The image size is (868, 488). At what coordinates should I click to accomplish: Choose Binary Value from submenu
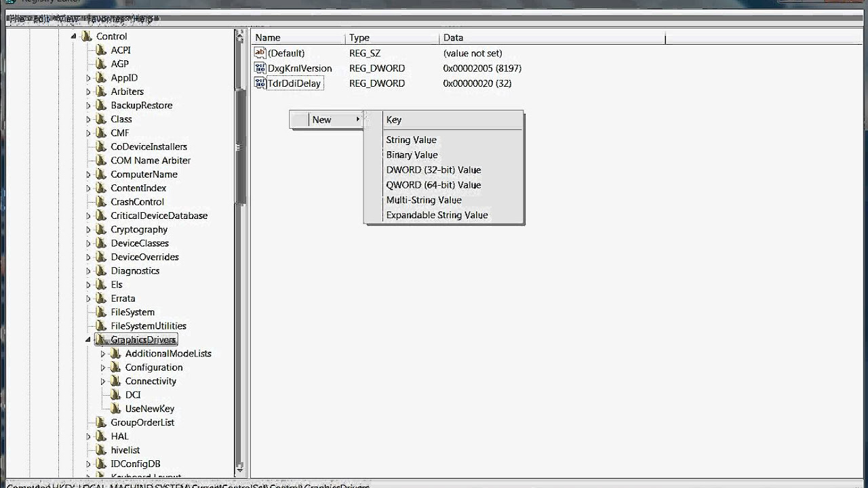coord(444,155)
